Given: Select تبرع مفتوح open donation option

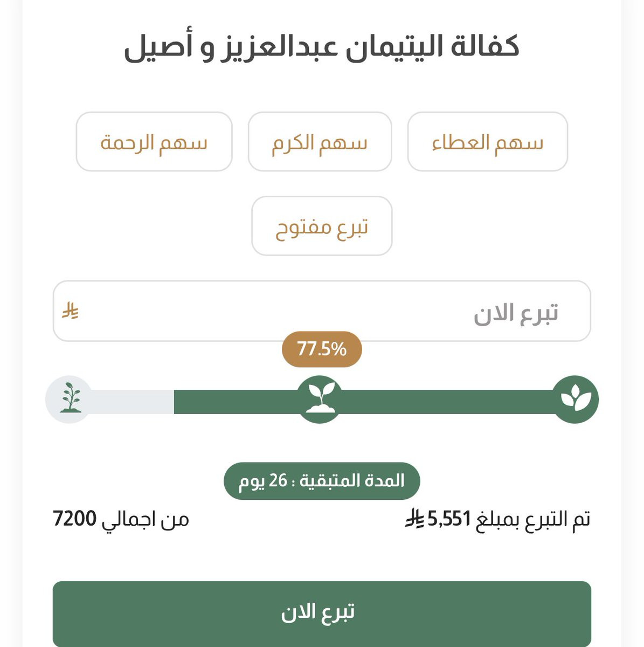Looking at the screenshot, I should click(322, 226).
